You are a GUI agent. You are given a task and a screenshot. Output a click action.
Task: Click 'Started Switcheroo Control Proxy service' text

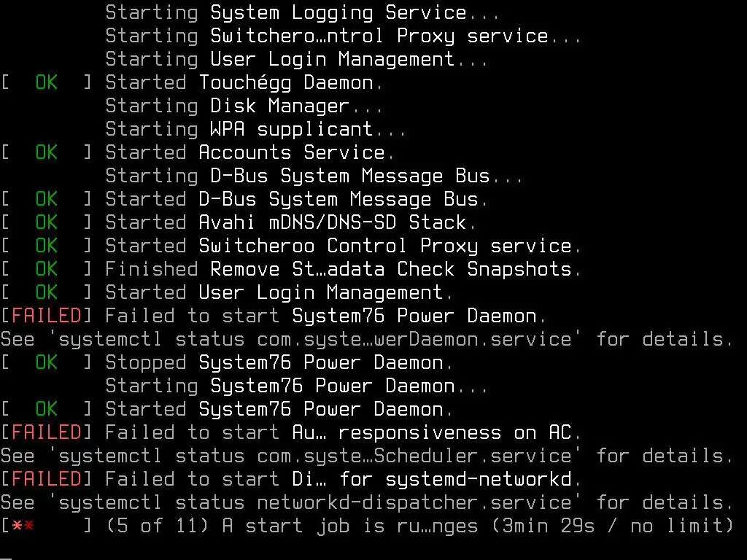343,246
